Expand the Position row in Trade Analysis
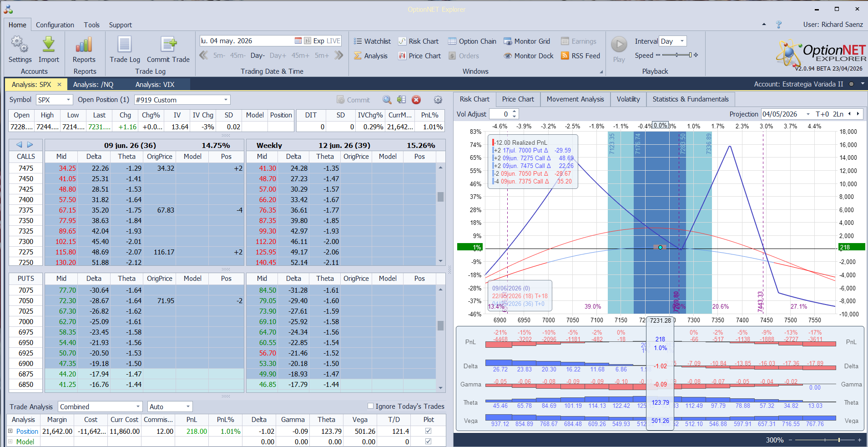 click(10, 431)
